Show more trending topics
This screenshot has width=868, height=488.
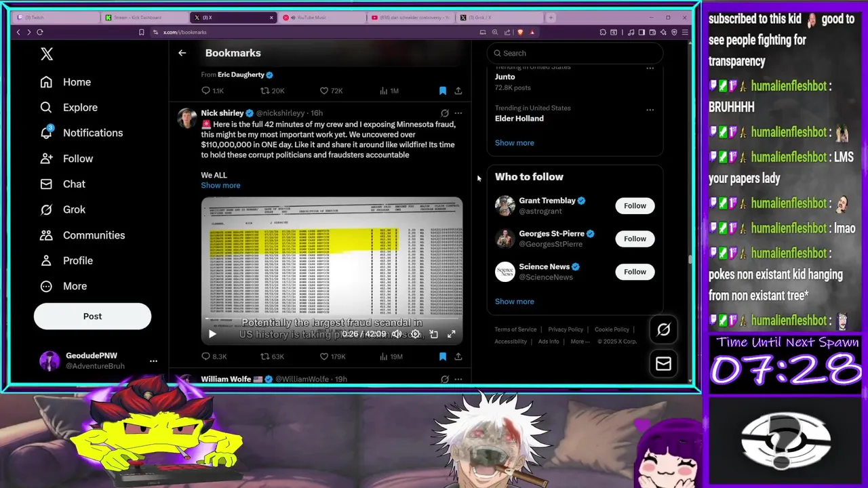514,143
